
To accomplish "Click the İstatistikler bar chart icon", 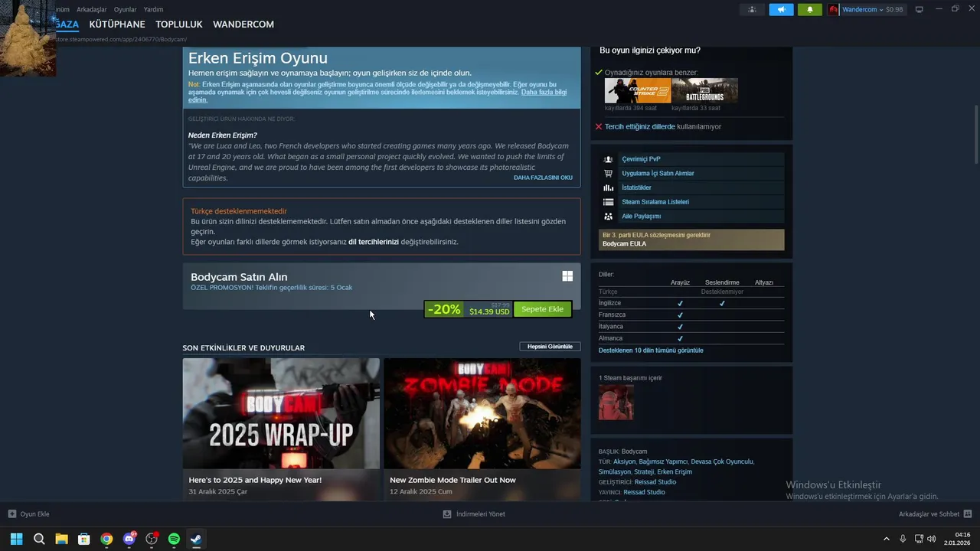I will pos(608,187).
